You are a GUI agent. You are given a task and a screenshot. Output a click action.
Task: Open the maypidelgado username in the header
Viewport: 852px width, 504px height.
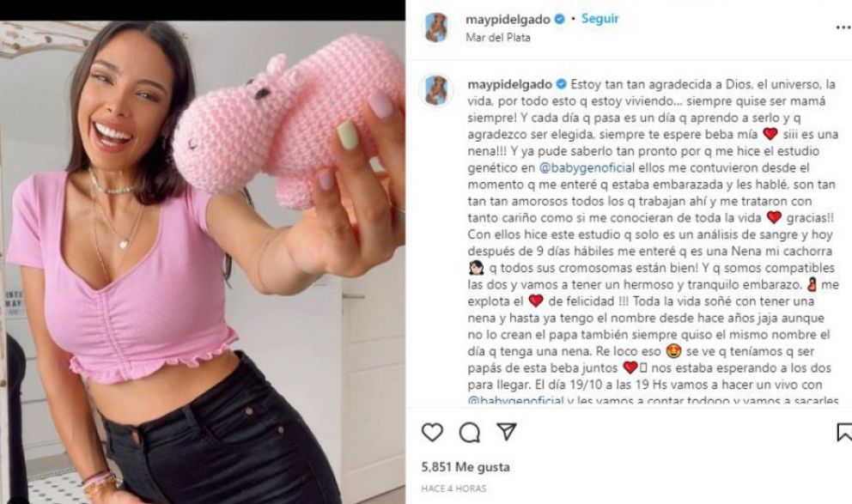coord(508,20)
